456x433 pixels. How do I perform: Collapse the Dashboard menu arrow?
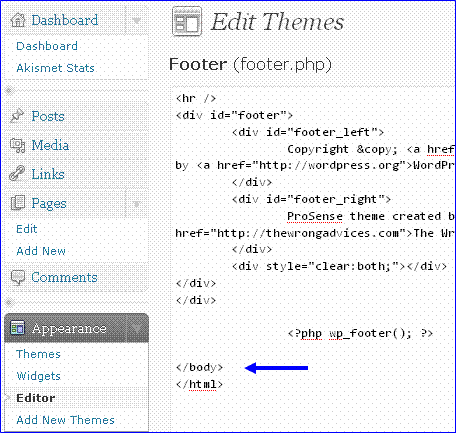(137, 20)
